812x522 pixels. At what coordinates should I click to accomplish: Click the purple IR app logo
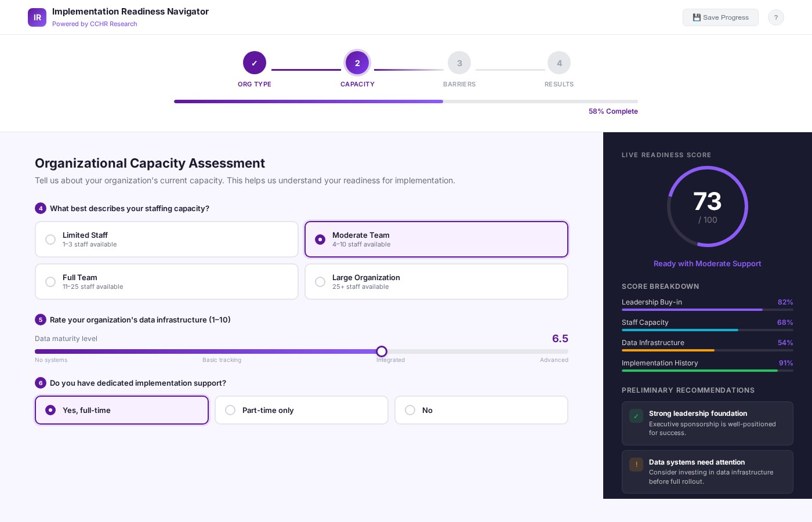coord(37,17)
